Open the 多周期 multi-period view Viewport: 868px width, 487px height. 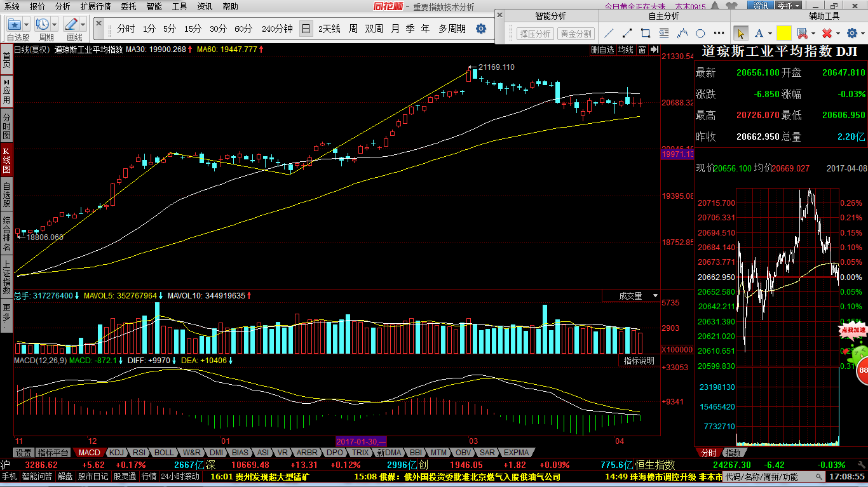pos(452,29)
